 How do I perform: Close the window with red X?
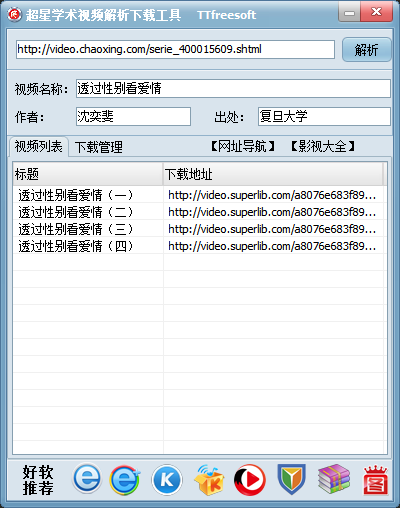(376, 13)
